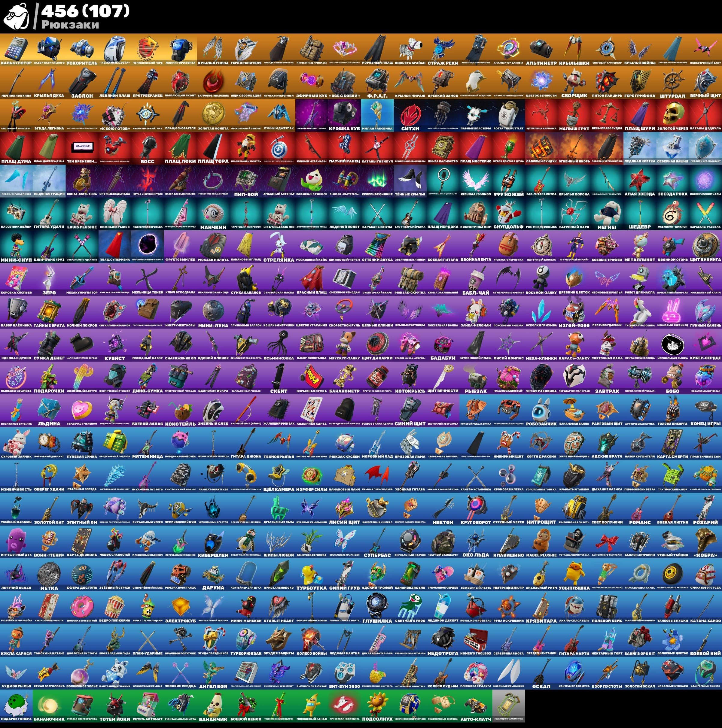Select the Плащ Дума cape
Viewport: 722px width, 728px height.
click(16, 148)
